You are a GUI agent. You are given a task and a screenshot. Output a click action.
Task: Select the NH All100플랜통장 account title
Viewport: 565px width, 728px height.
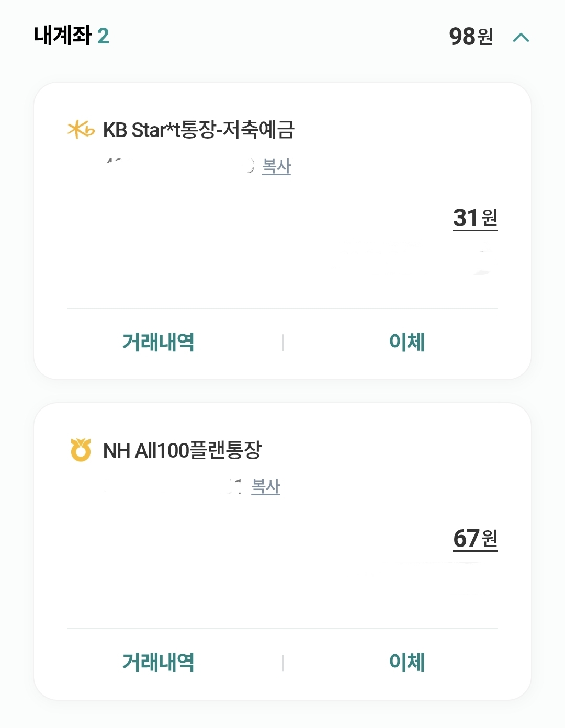182,450
